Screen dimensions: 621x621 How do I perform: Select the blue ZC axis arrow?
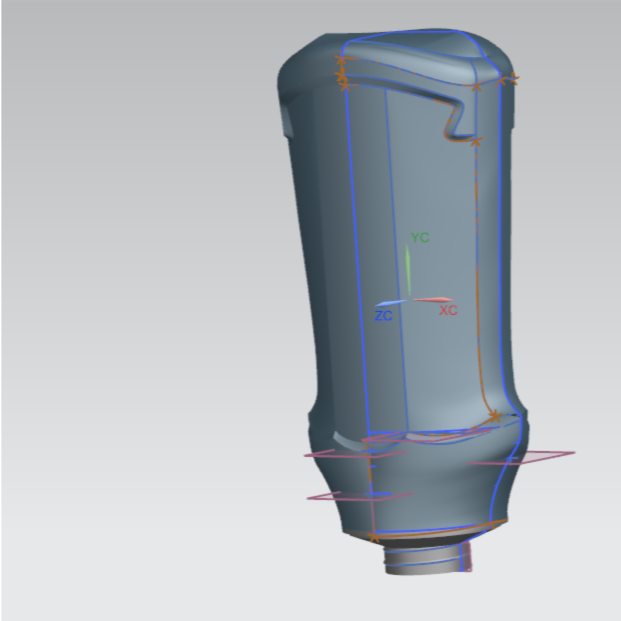pos(391,303)
